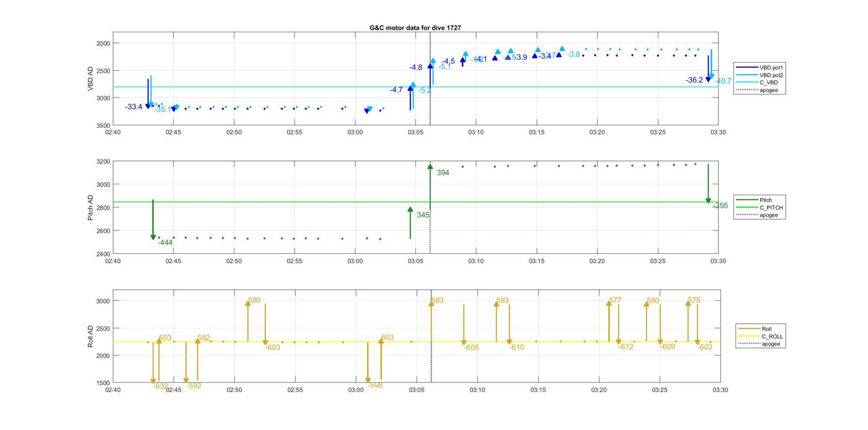Click the "VBD AD" y-axis label
Screen dimensions: 868x430
tap(91, 79)
